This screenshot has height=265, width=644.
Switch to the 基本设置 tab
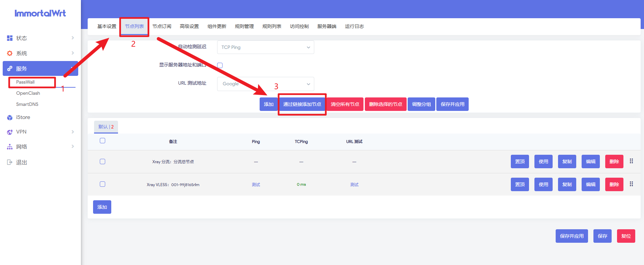[x=107, y=26]
